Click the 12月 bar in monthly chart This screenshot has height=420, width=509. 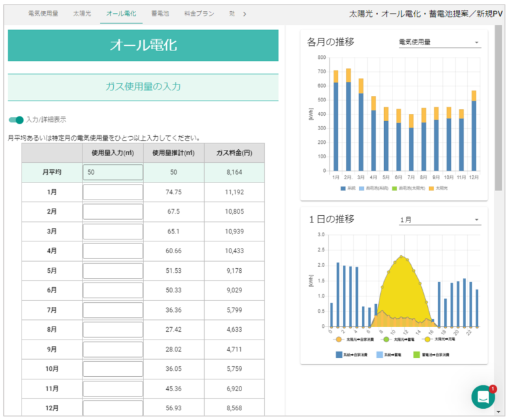pos(474,131)
